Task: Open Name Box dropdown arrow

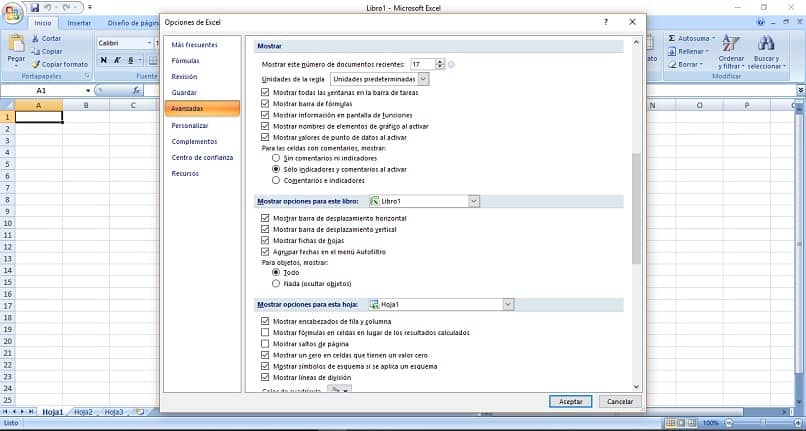Action: coord(88,91)
